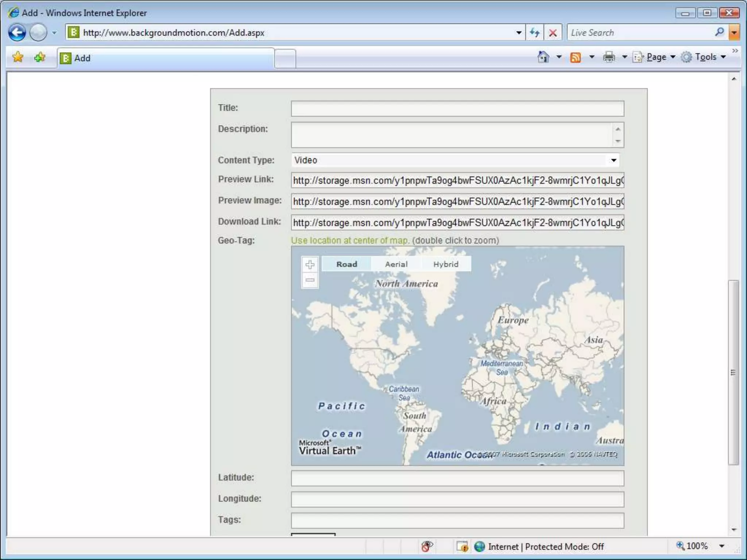Open the search provider options dropdown

(734, 33)
